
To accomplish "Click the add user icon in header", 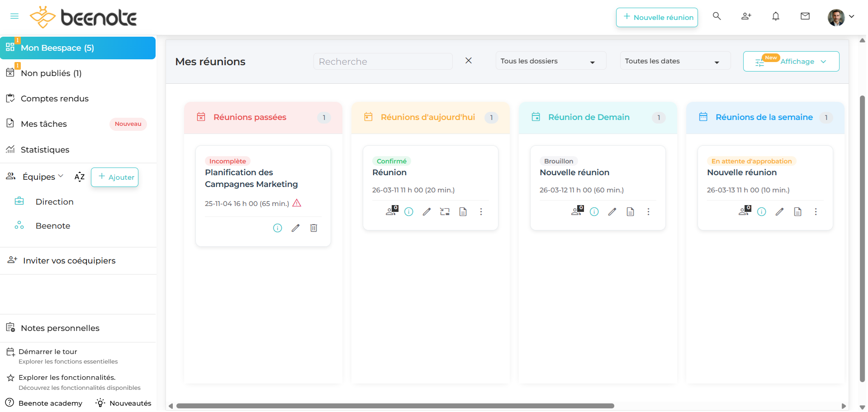I will click(x=746, y=17).
